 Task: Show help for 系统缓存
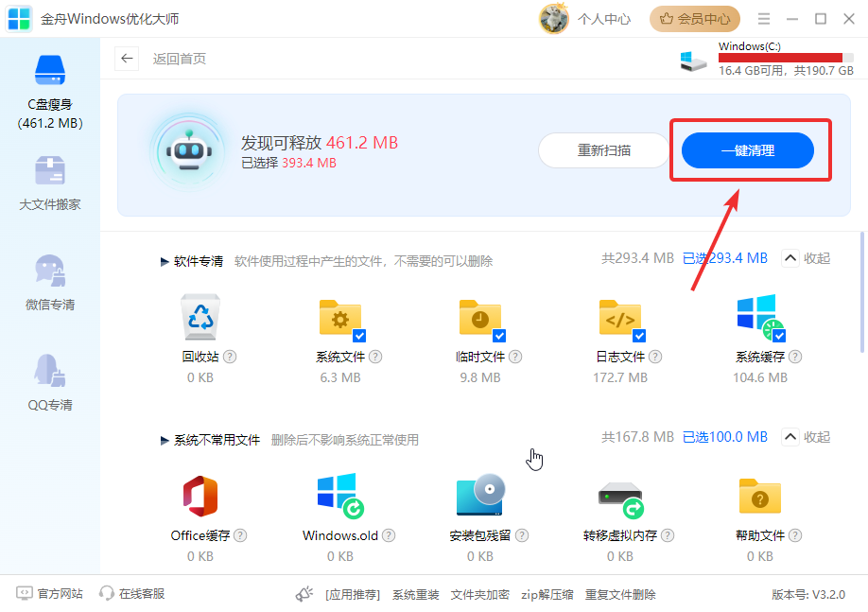795,357
